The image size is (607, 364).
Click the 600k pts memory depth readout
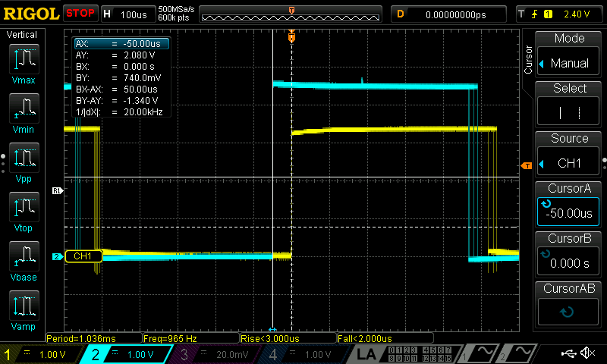click(x=174, y=18)
